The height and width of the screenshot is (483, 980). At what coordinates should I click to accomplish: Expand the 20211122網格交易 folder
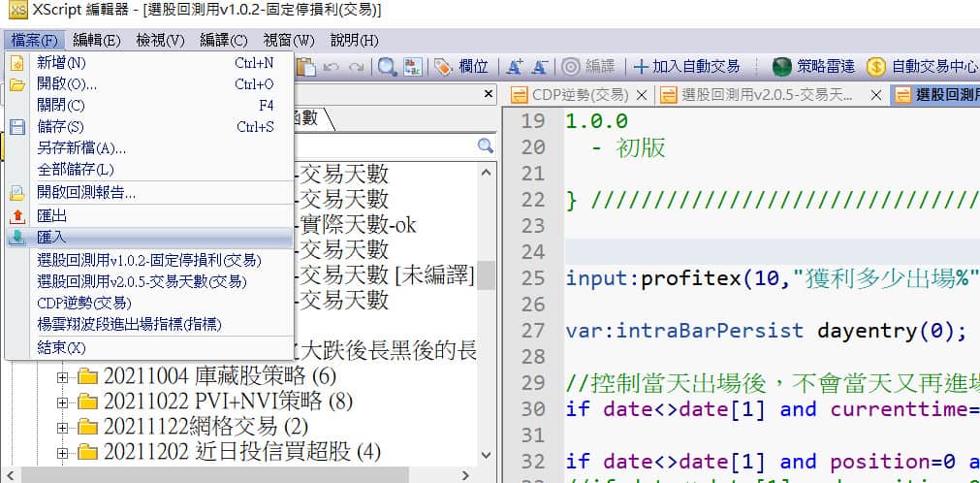64,426
